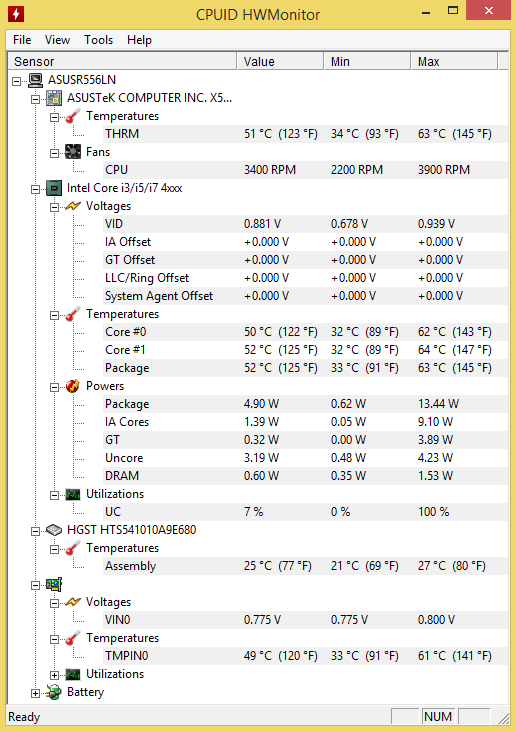Screen dimensions: 516x732
Task: Collapse the Powers section
Action: [x=55, y=387]
